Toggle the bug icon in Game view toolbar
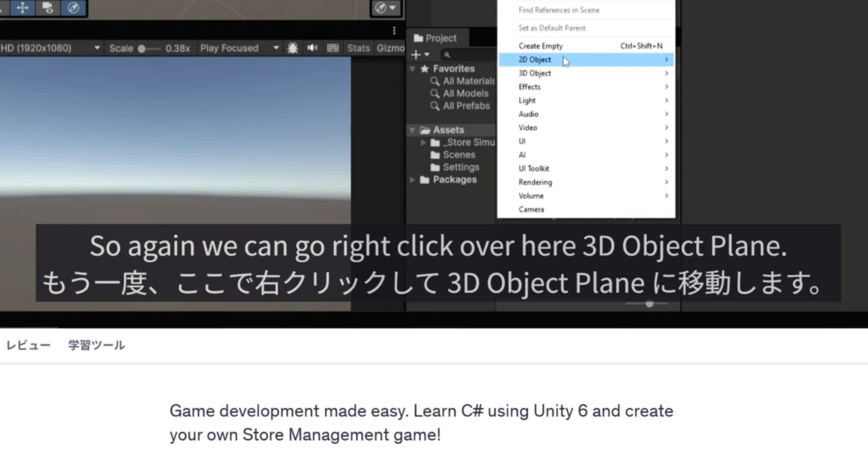The image size is (868, 454). tap(293, 48)
